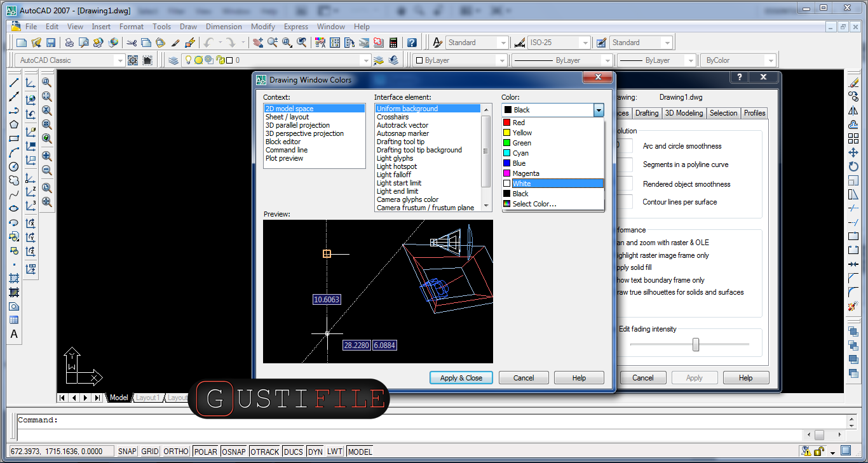
Task: Click the Hatch tool icon
Action: 14,278
